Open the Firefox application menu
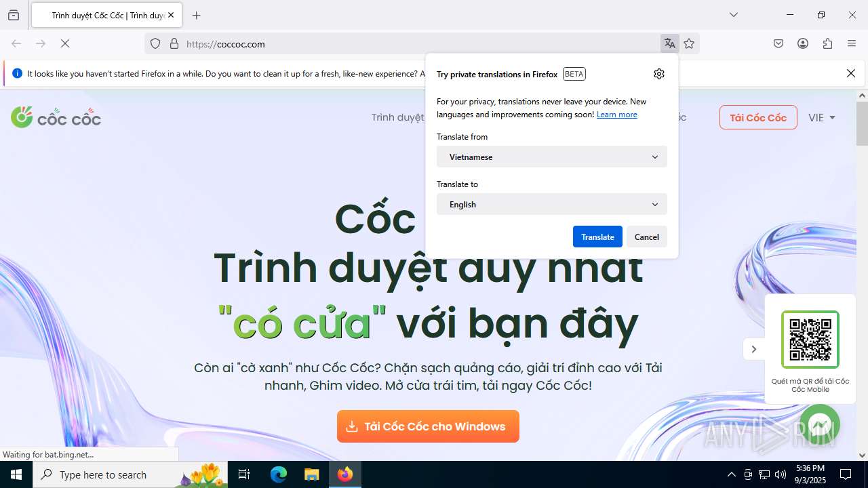This screenshot has width=868, height=488. click(852, 43)
